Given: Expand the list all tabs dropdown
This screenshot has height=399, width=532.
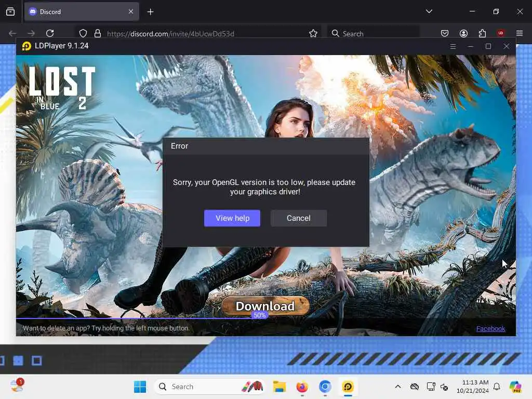Looking at the screenshot, I should click(429, 11).
